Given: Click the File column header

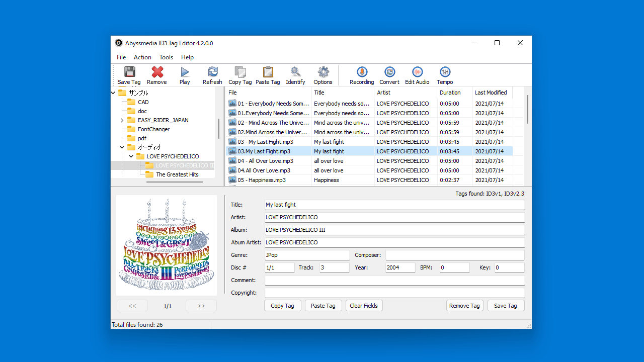Looking at the screenshot, I should tap(269, 93).
